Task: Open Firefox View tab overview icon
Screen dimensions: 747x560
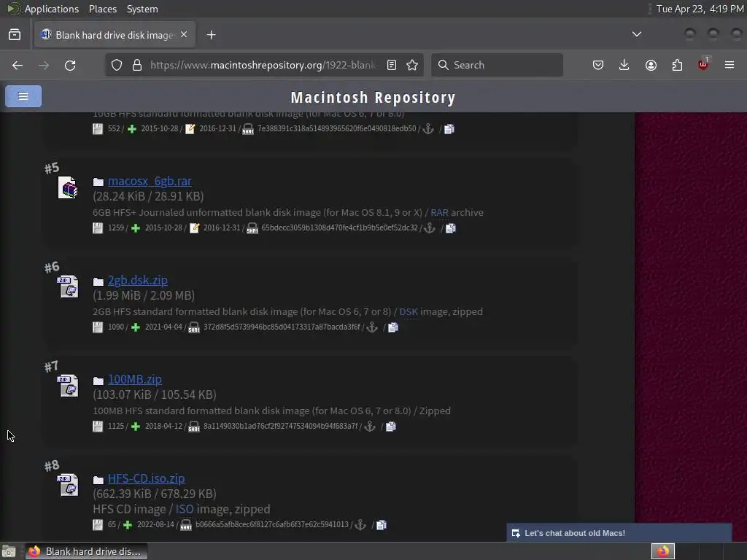Action: click(15, 35)
